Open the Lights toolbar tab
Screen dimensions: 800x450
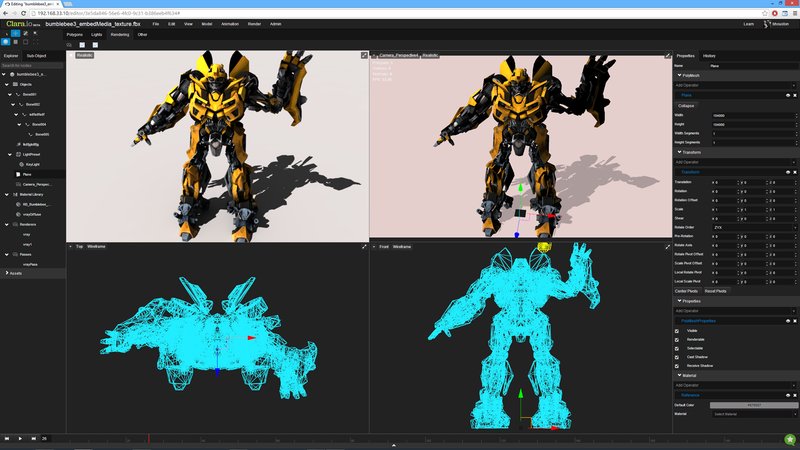[96, 35]
